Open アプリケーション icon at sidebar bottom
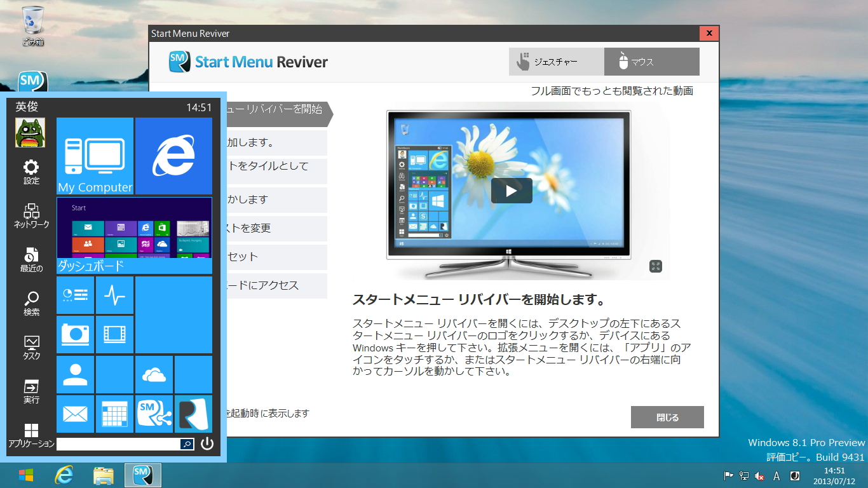This screenshot has width=868, height=488. point(30,429)
